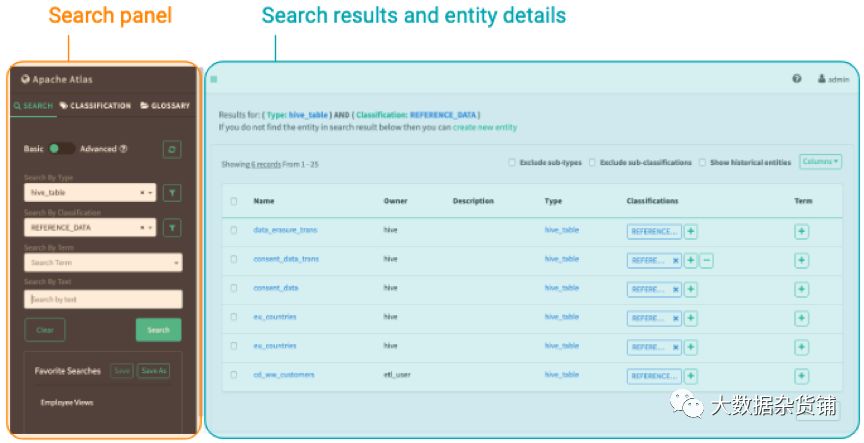The width and height of the screenshot is (864, 443).
Task: Switch to the Classification tab
Action: click(95, 105)
